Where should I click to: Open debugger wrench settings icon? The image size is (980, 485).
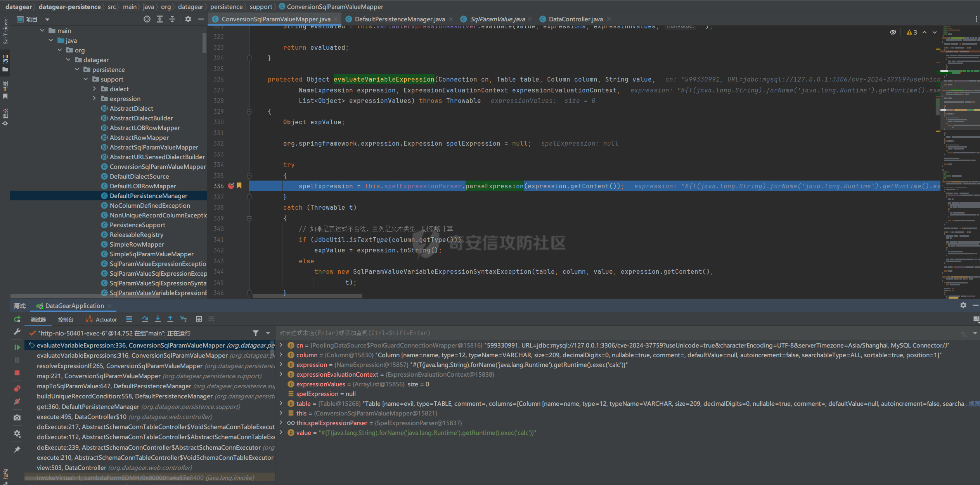click(17, 332)
